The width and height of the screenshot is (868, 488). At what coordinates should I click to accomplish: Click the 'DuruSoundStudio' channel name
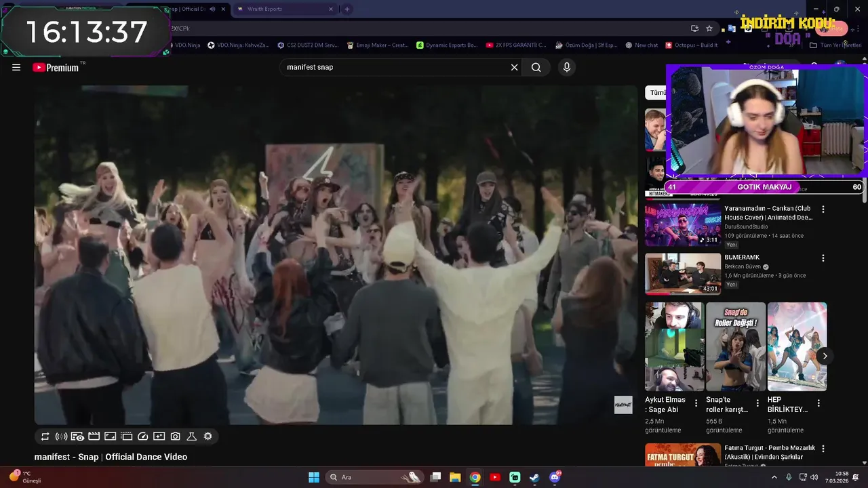(746, 226)
